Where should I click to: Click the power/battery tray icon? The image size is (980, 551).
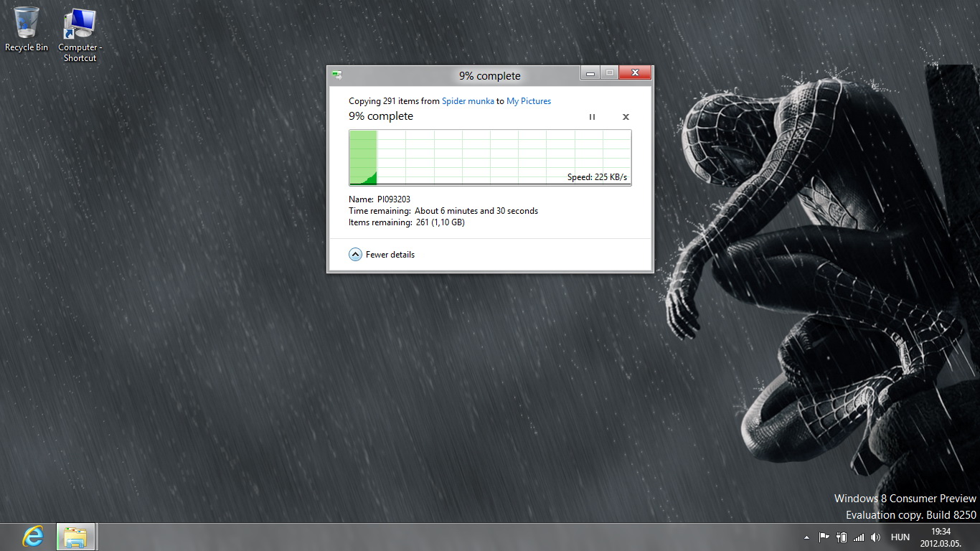tap(842, 537)
